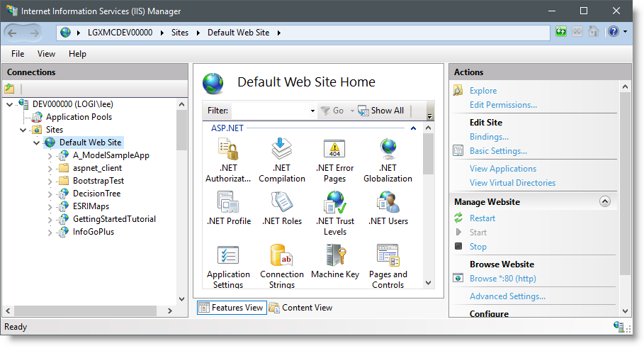This screenshot has width=644, height=363.
Task: Restart the website
Action: click(x=482, y=218)
